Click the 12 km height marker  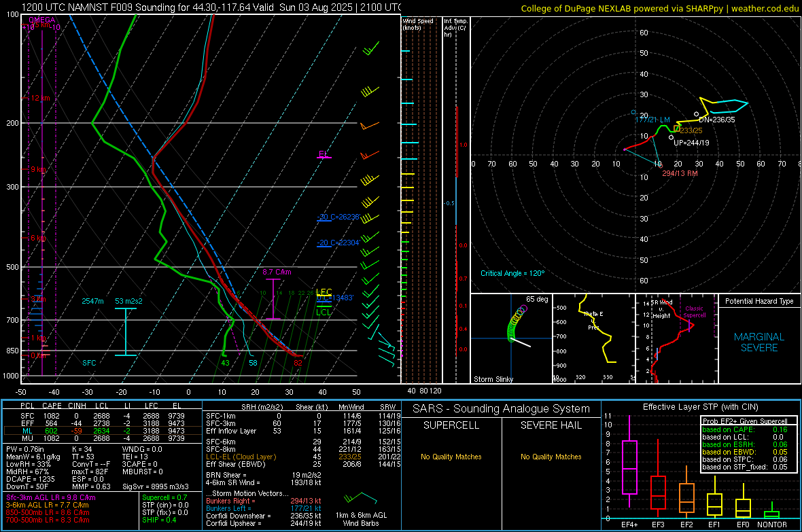click(x=40, y=98)
